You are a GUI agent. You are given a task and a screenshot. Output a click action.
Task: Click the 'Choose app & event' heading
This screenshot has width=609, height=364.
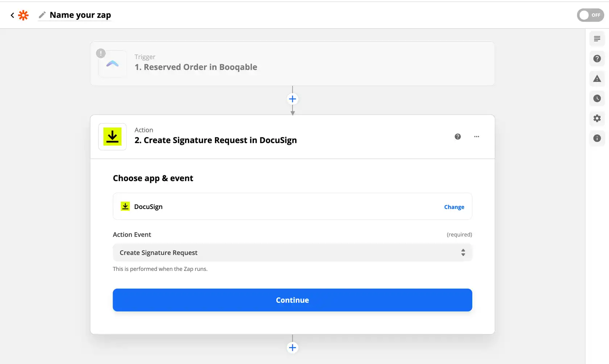[153, 178]
